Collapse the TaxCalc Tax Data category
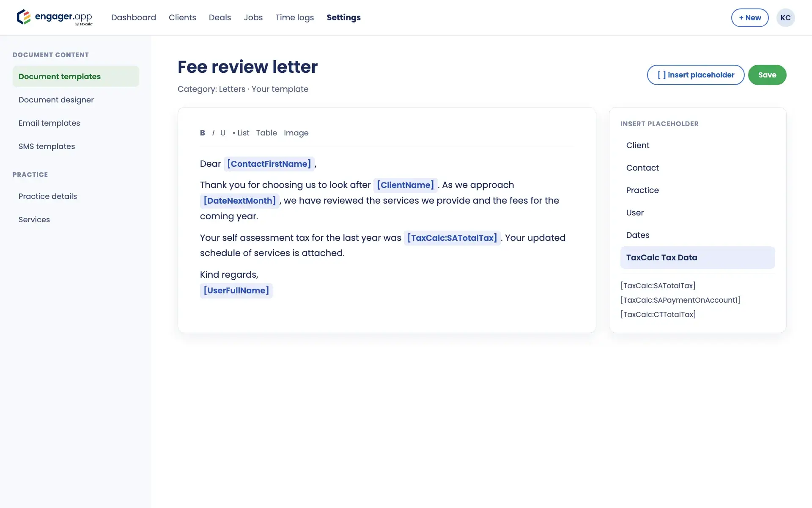 (x=697, y=258)
